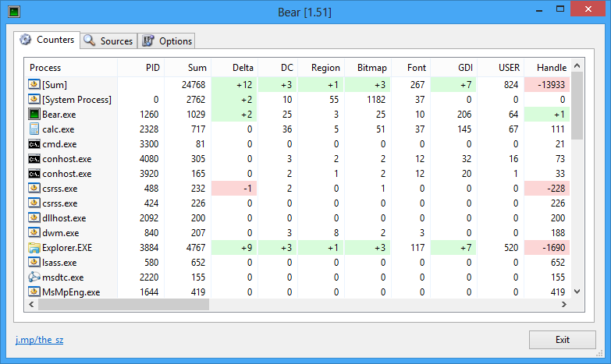The width and height of the screenshot is (611, 364).
Task: Click the dwm.exe process icon
Action: [34, 233]
